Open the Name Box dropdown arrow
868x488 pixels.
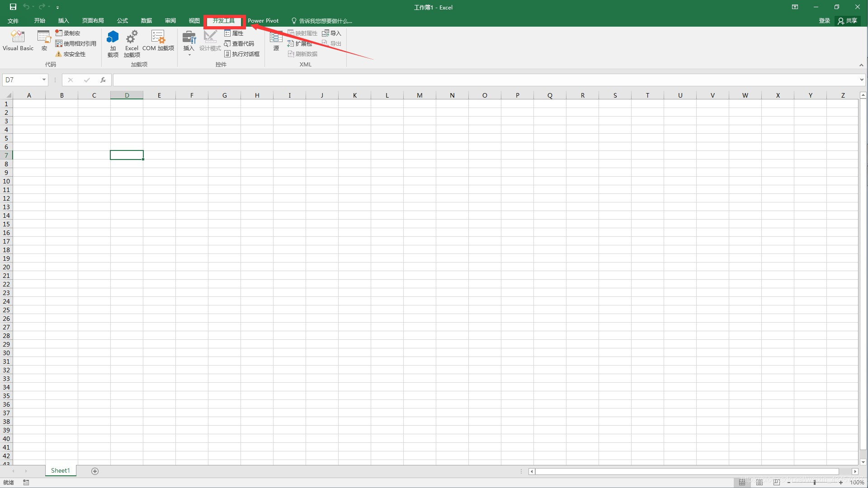[x=44, y=80]
